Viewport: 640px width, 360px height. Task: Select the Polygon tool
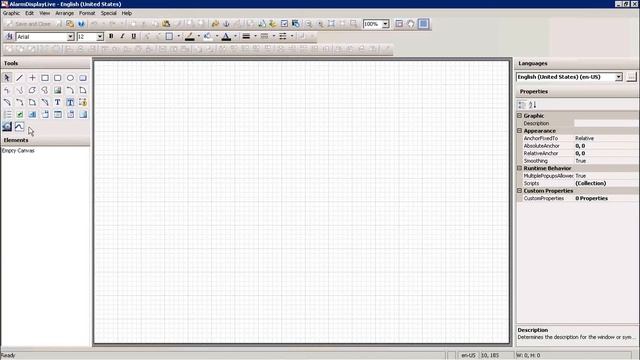32,90
